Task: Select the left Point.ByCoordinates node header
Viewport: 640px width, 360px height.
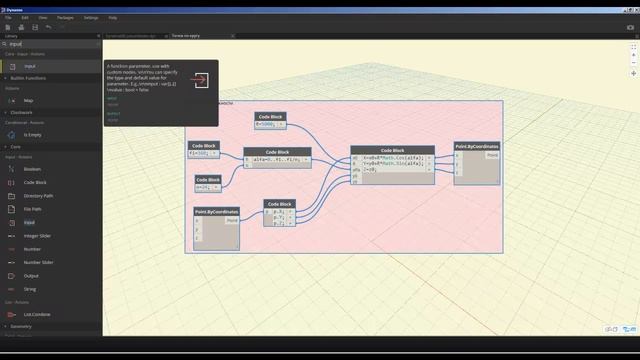Action: pyautogui.click(x=216, y=212)
